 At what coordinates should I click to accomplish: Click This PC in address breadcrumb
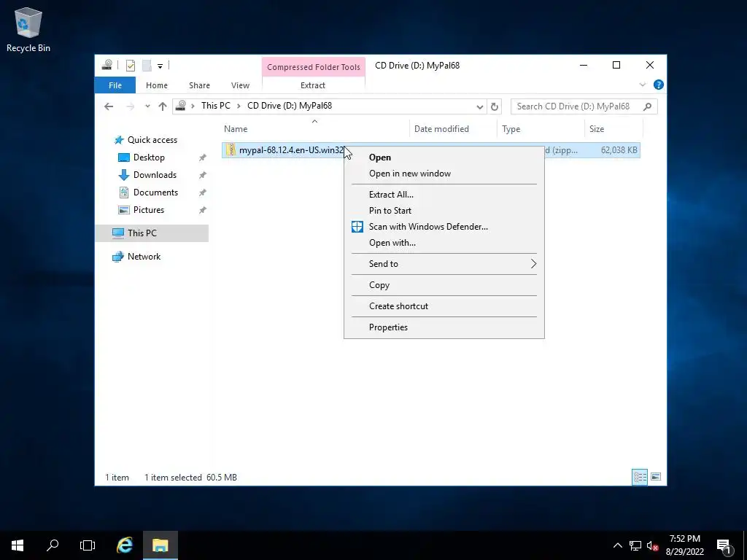click(x=215, y=106)
